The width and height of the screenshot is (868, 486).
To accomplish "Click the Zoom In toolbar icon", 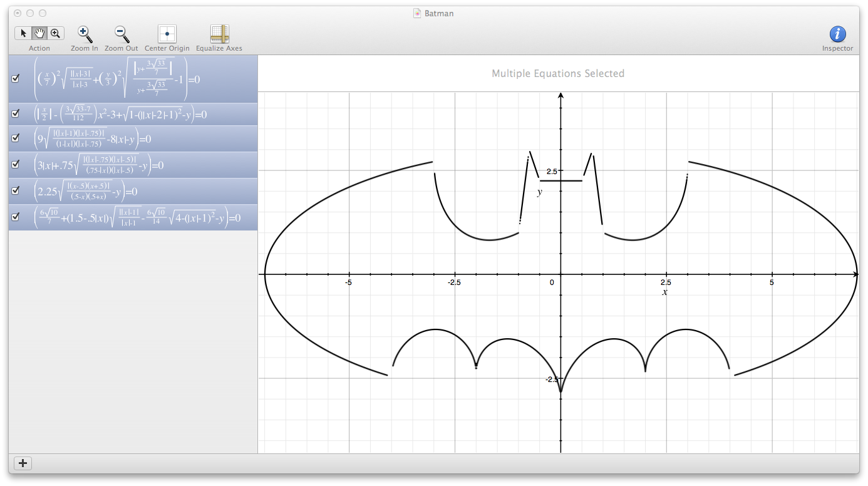I will [84, 33].
